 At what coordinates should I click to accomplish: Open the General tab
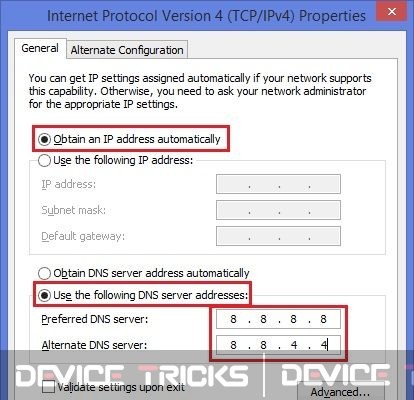coord(40,48)
